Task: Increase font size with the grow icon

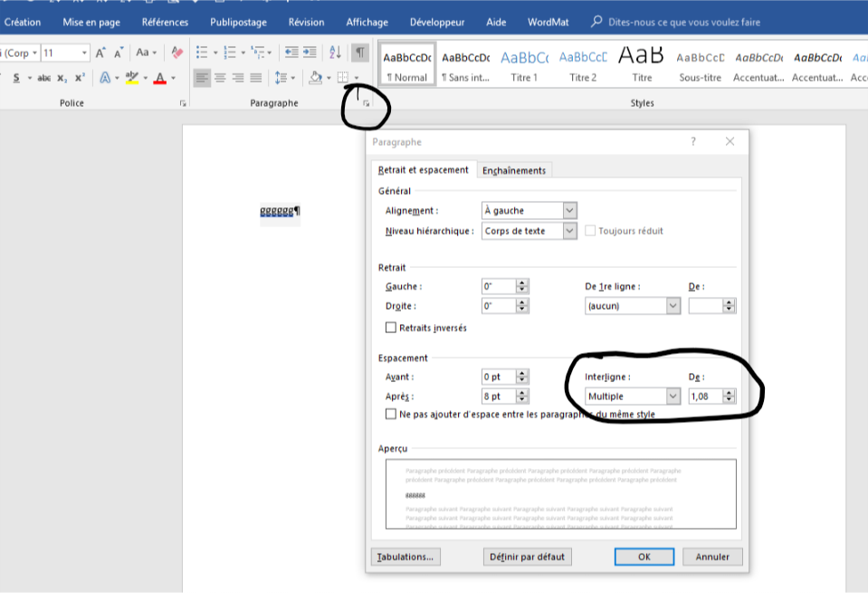Action: (x=100, y=53)
